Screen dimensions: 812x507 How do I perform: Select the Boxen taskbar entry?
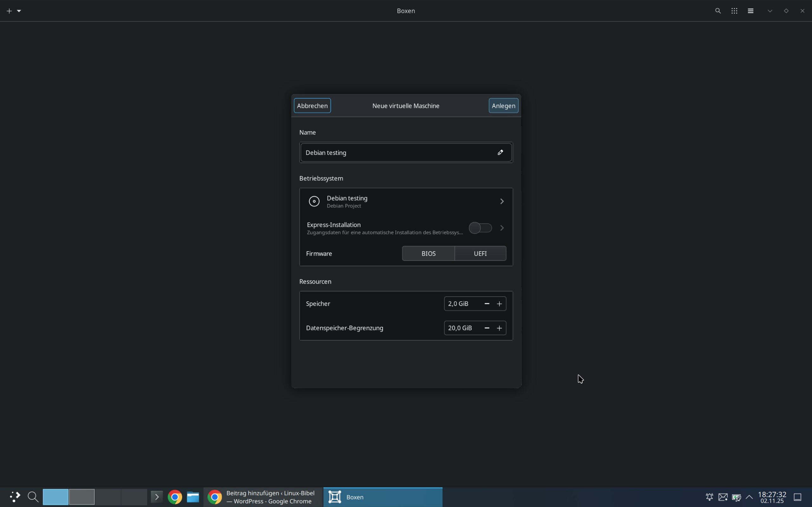pos(383,497)
